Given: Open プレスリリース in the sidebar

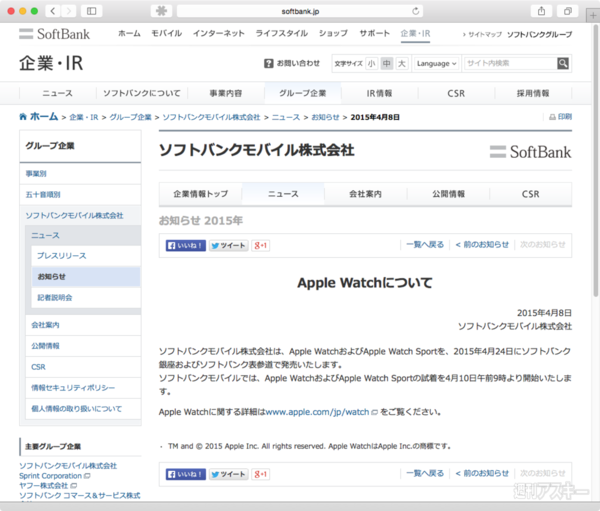Looking at the screenshot, I should point(86,256).
